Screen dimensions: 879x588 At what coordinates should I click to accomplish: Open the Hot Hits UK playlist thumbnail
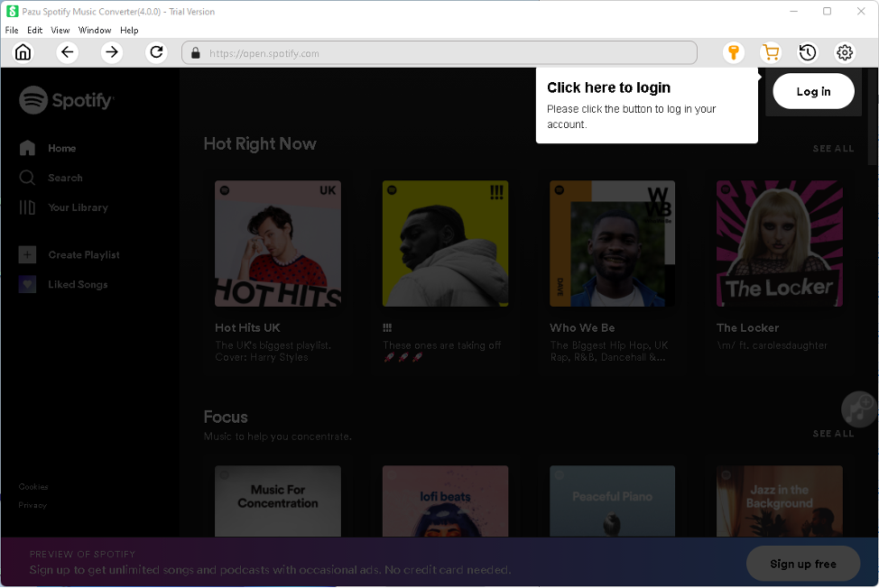click(x=277, y=243)
